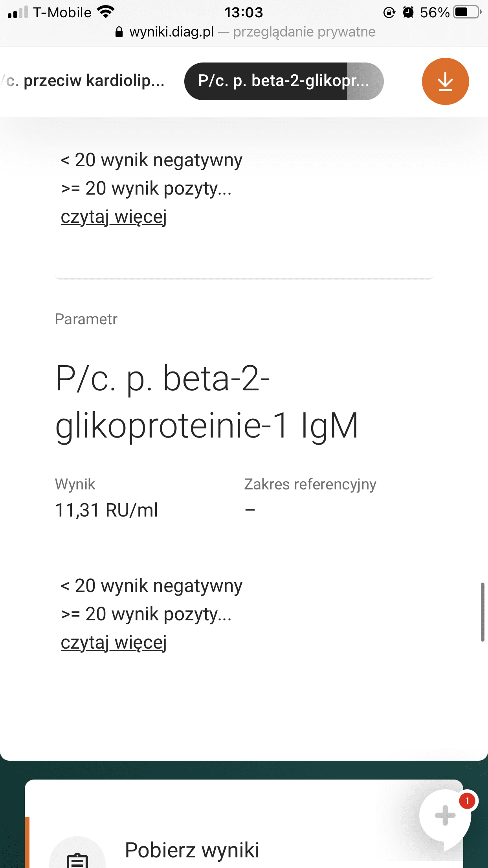Expand upper czytaj więcej link

click(114, 217)
